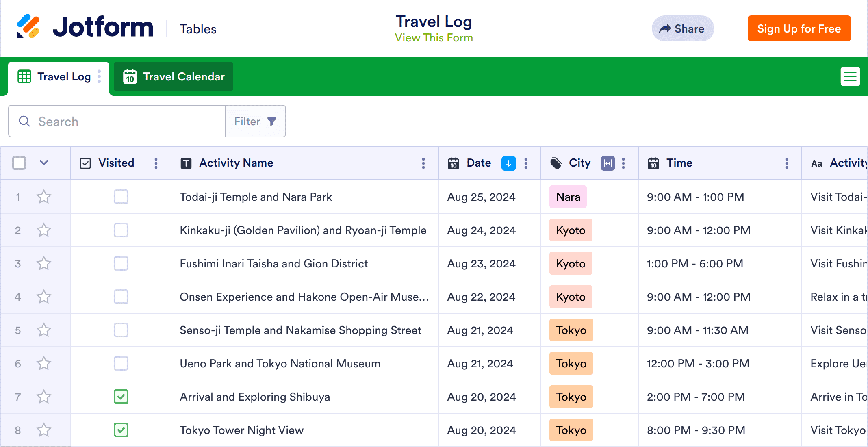The height and width of the screenshot is (447, 868).
Task: Switch to the Travel Calendar tab
Action: click(x=174, y=77)
